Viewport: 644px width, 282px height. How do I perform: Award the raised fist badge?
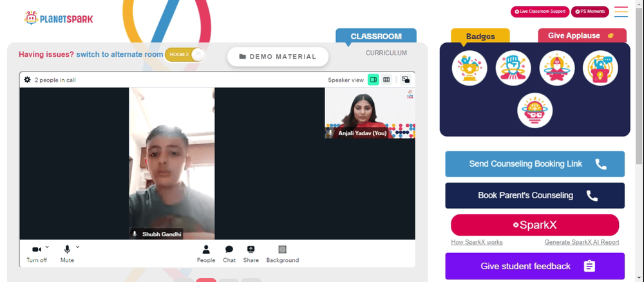(x=513, y=68)
